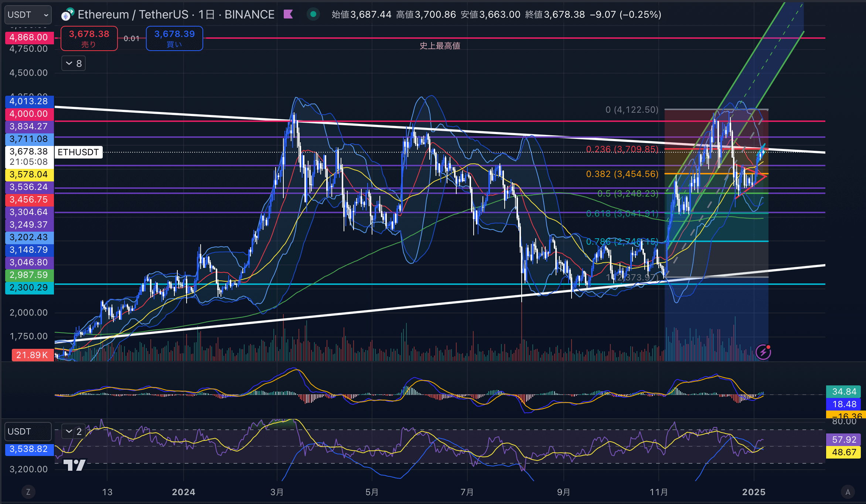Click the 18.48 MACD value label
This screenshot has height=504, width=866.
click(x=844, y=404)
